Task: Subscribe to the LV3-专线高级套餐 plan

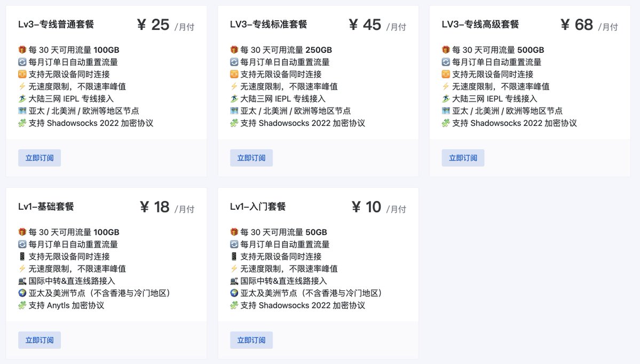Action: [463, 158]
